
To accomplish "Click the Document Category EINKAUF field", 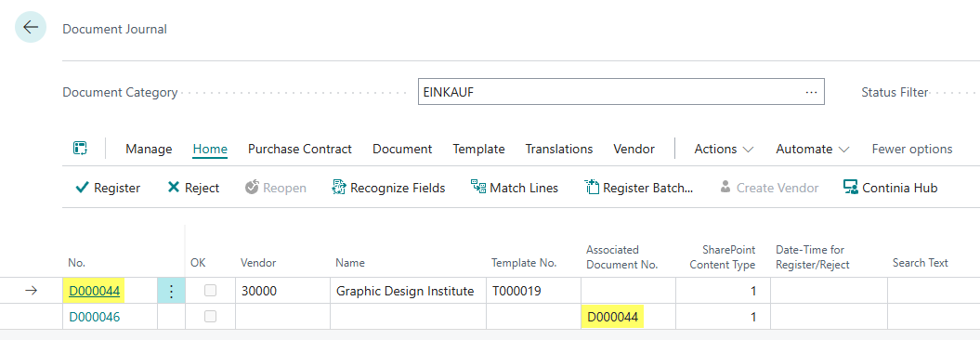I will pos(621,92).
